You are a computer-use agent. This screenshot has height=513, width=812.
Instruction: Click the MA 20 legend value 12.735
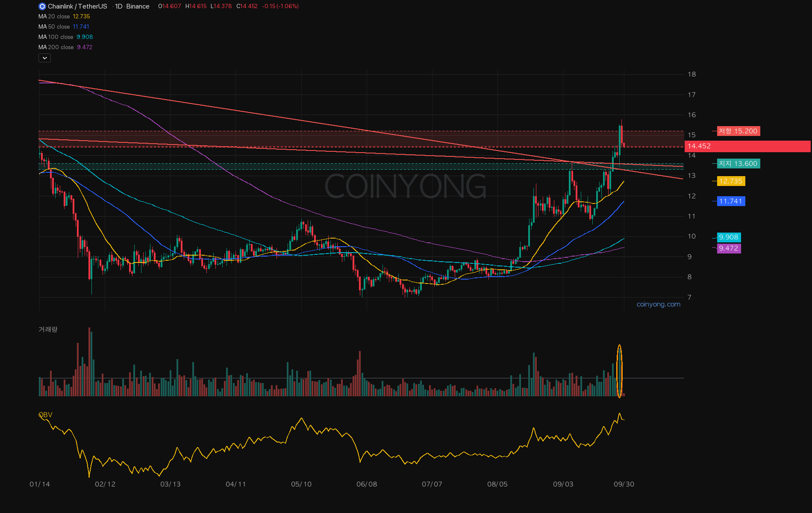[81, 17]
